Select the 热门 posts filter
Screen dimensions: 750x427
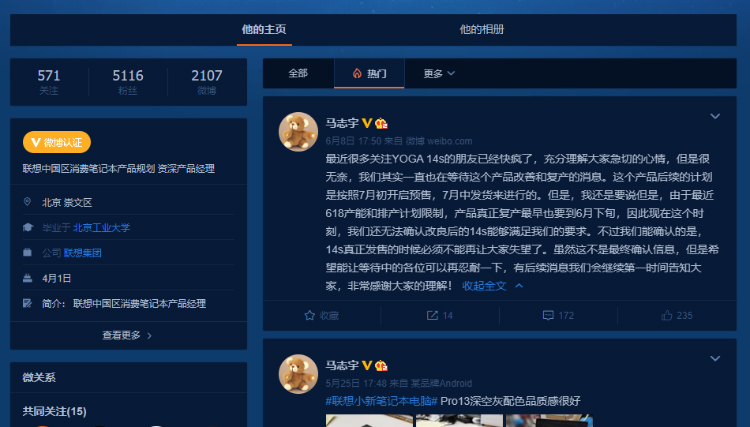coord(369,74)
